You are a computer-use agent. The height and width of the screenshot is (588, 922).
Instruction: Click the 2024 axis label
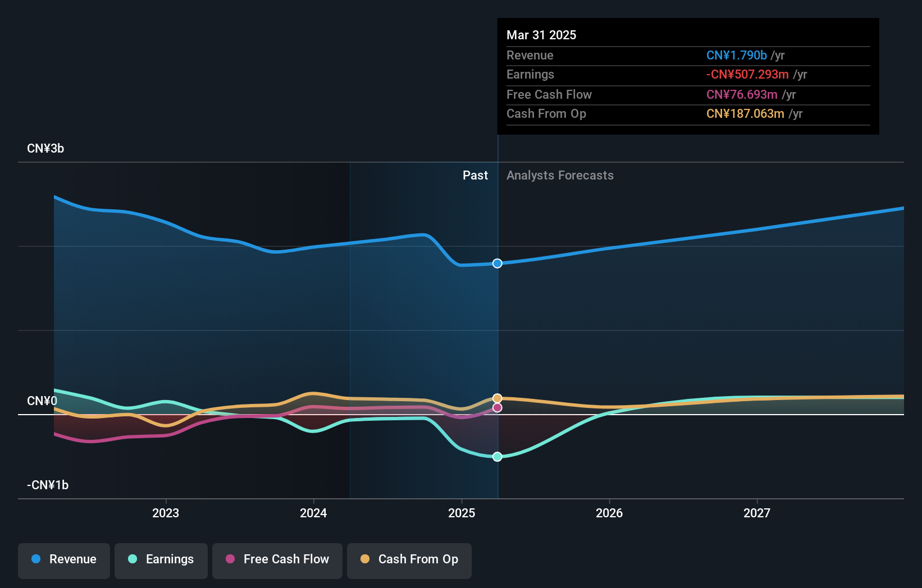(x=313, y=513)
